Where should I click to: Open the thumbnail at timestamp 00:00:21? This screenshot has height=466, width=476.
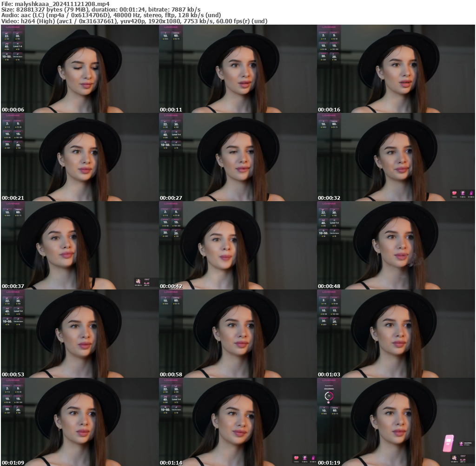click(x=80, y=157)
